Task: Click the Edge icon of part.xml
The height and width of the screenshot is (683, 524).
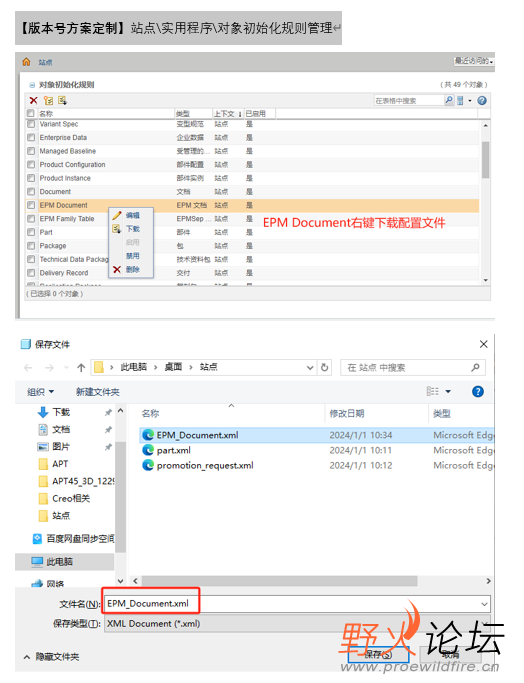Action: (x=148, y=450)
